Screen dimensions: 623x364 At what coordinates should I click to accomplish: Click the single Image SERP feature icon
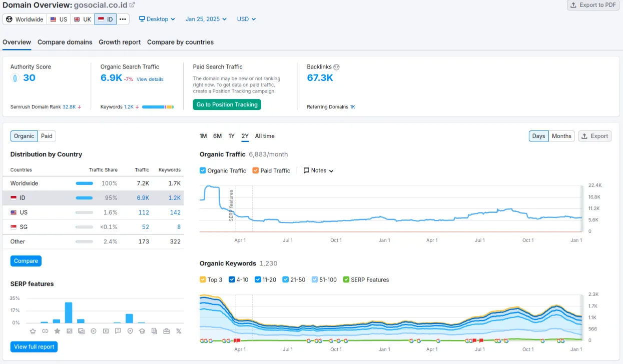pyautogui.click(x=69, y=331)
